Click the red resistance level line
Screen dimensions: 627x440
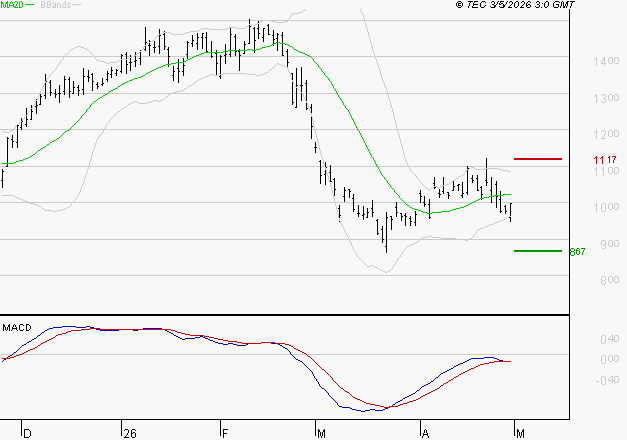click(538, 159)
